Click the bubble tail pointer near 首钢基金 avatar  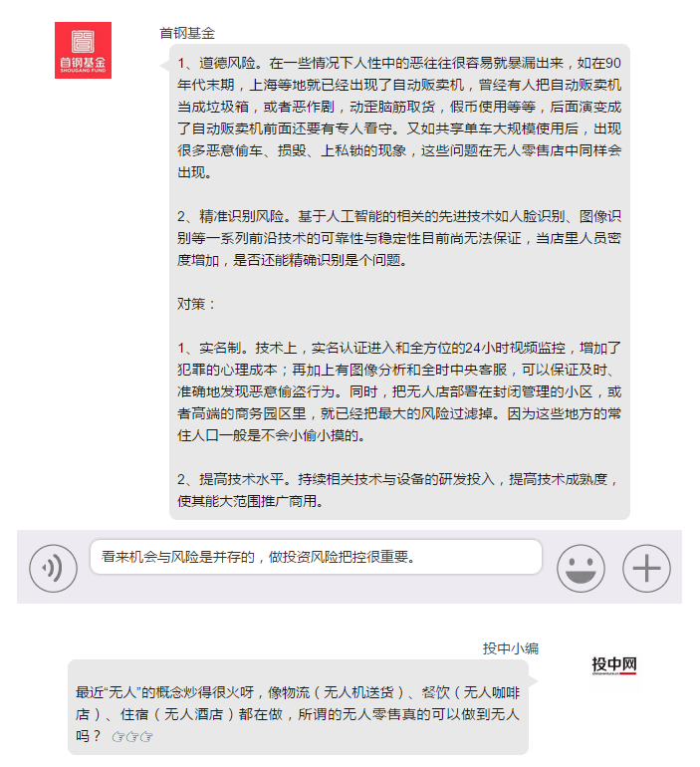coord(164,66)
